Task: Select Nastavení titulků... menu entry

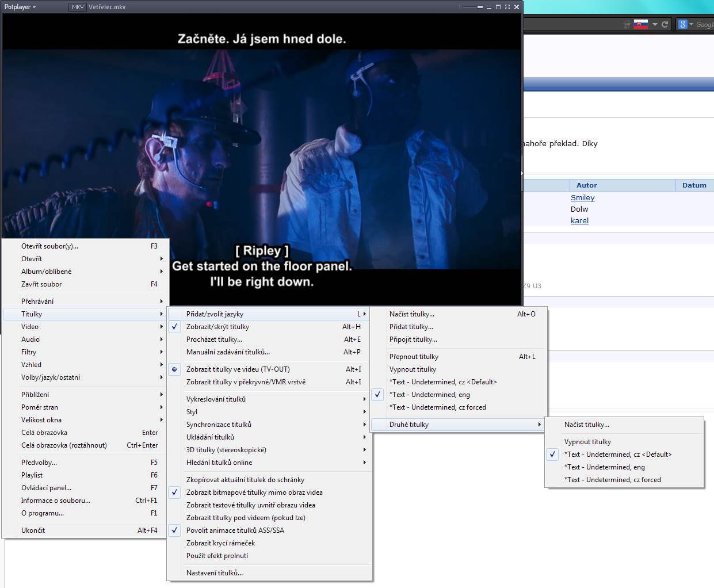Action: point(215,573)
